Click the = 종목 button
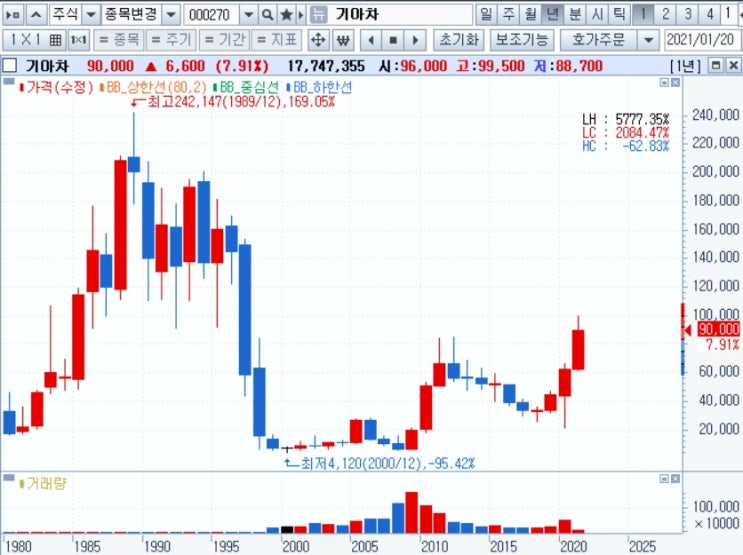743x555 pixels. [118, 40]
